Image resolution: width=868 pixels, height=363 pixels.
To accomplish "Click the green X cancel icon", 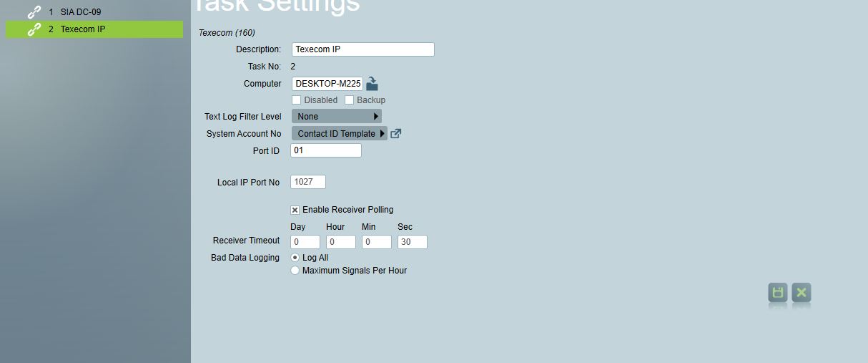I will click(x=802, y=292).
